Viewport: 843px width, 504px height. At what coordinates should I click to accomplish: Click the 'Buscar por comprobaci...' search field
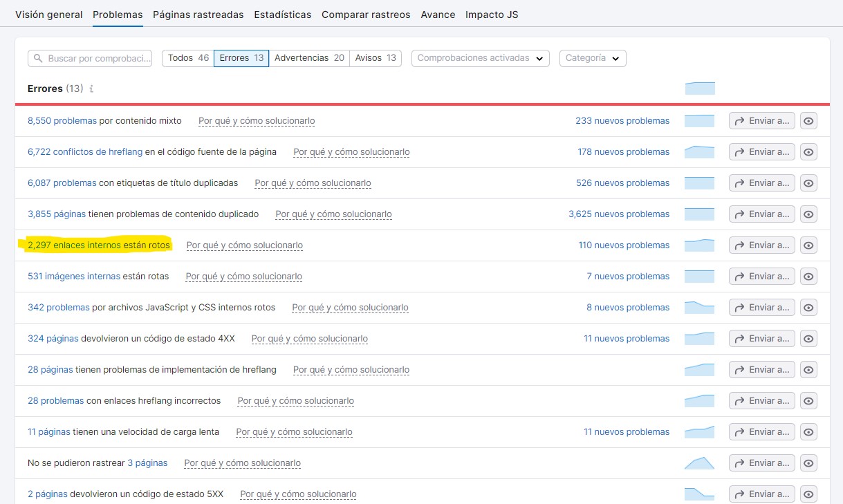[x=90, y=58]
